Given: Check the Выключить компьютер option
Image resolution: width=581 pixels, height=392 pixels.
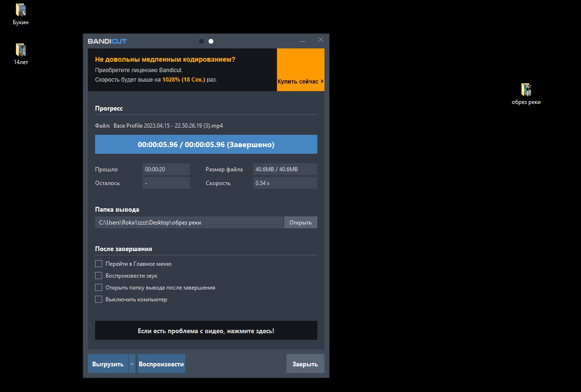Looking at the screenshot, I should click(99, 299).
